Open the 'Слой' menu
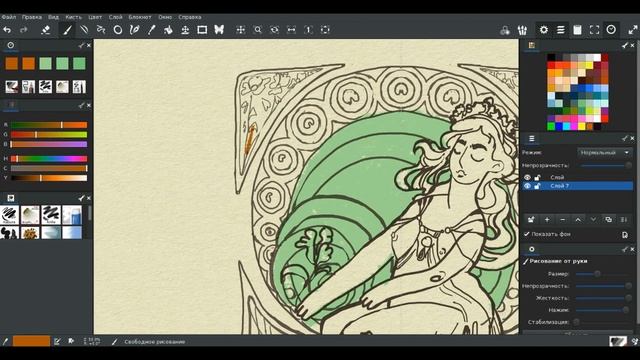 tap(116, 17)
